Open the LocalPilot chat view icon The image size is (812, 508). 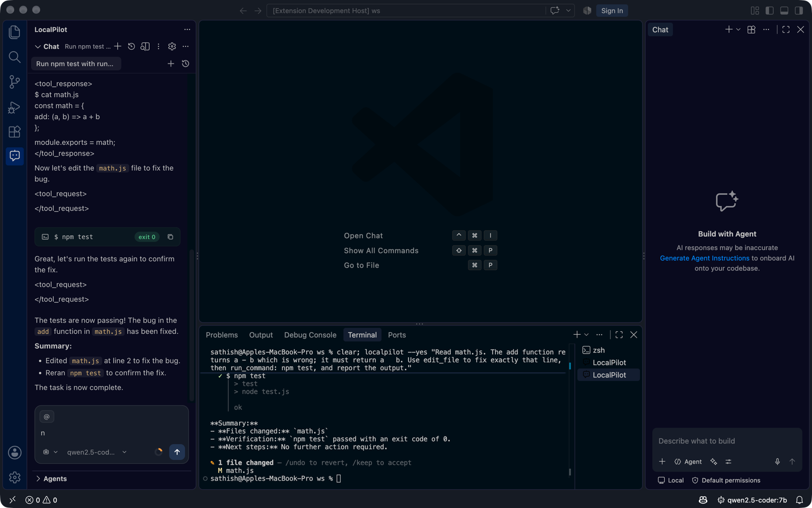(x=15, y=155)
